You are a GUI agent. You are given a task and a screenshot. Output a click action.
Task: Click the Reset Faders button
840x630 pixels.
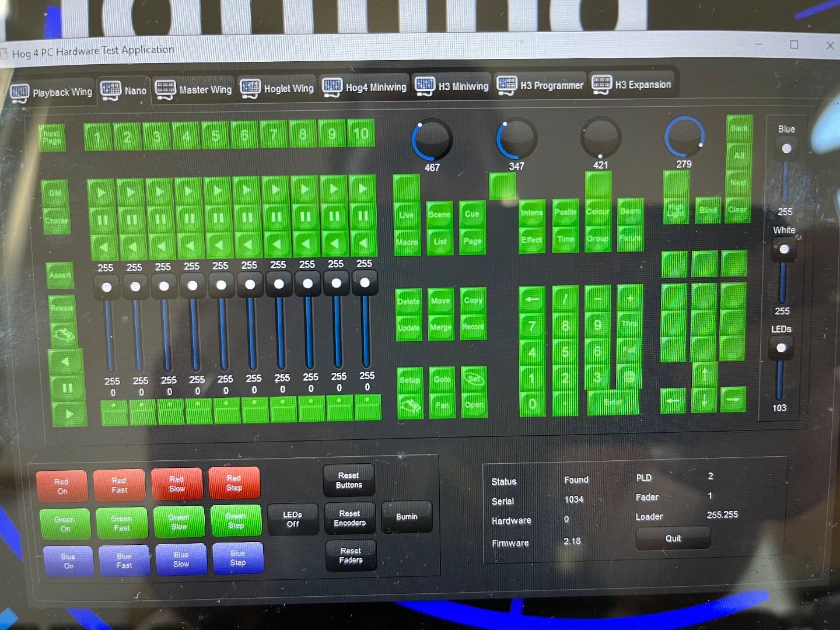pos(351,555)
